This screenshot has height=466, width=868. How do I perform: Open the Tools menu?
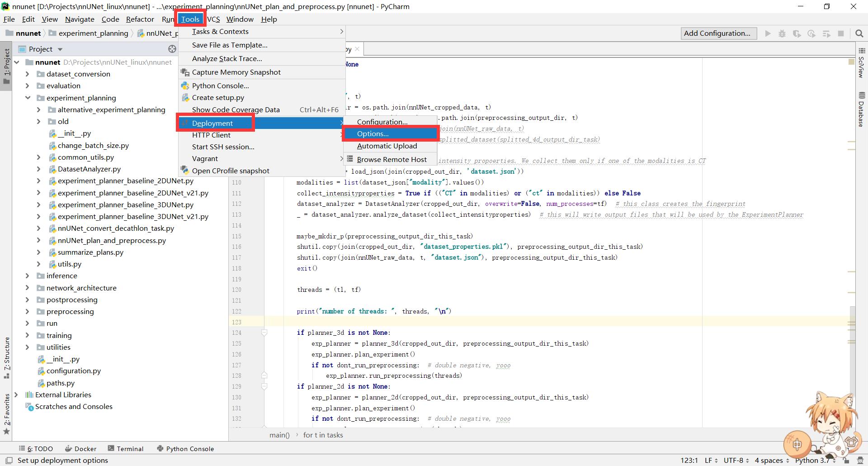point(190,19)
